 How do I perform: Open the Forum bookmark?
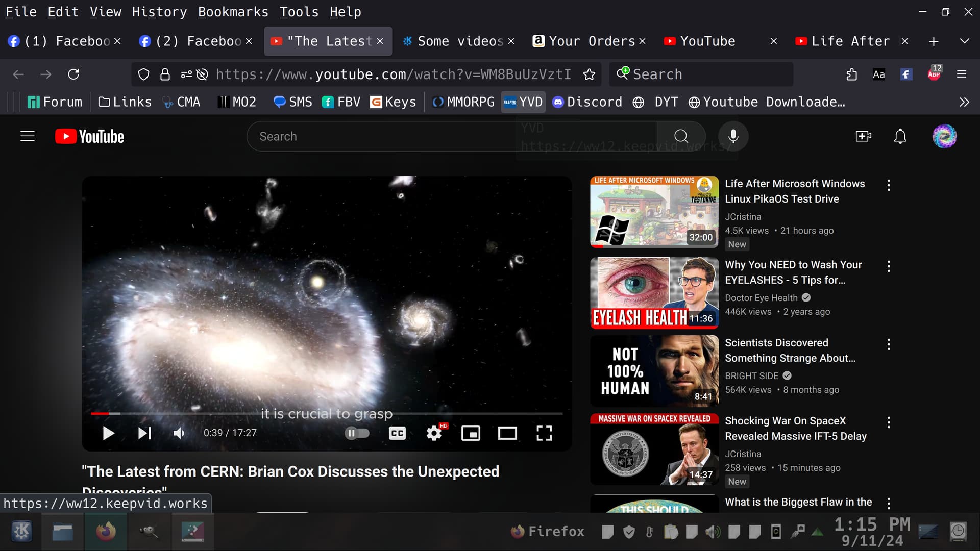click(x=55, y=102)
